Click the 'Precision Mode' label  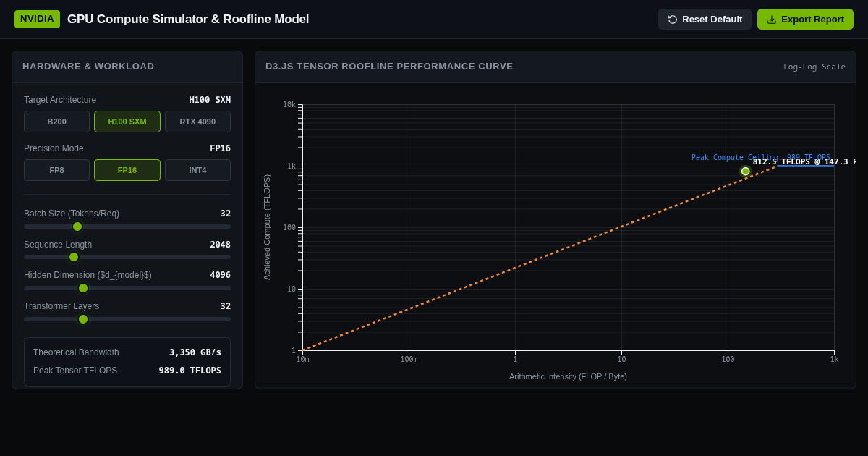54,148
